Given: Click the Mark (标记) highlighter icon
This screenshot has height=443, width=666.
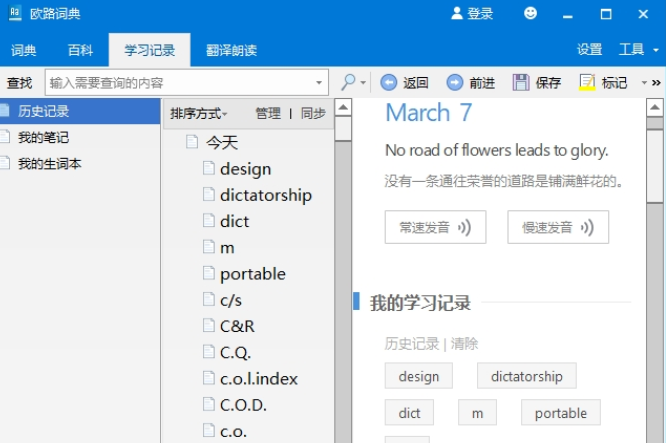Looking at the screenshot, I should (x=587, y=83).
